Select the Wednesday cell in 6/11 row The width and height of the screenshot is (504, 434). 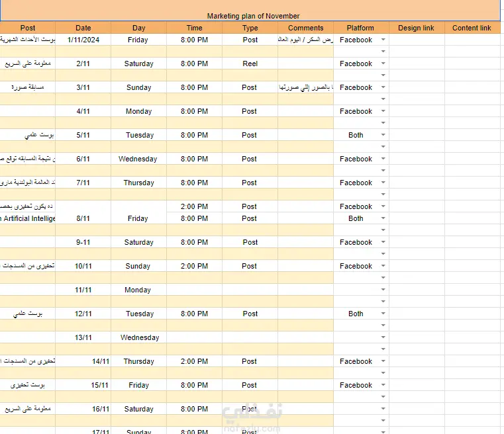pyautogui.click(x=139, y=159)
